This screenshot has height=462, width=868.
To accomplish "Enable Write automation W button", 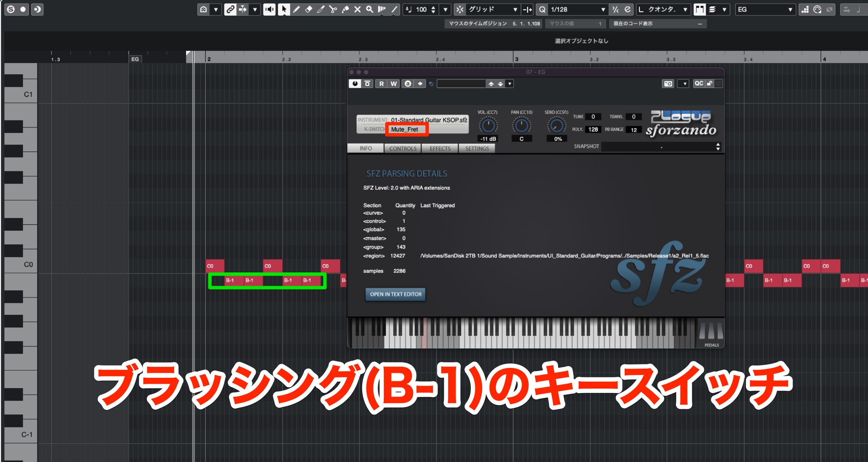I will pos(394,83).
